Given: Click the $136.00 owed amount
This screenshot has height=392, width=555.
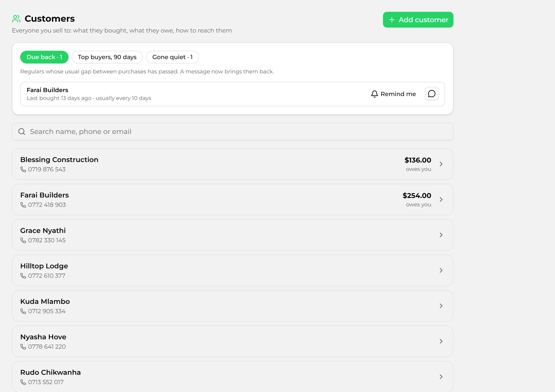Looking at the screenshot, I should pyautogui.click(x=418, y=160).
